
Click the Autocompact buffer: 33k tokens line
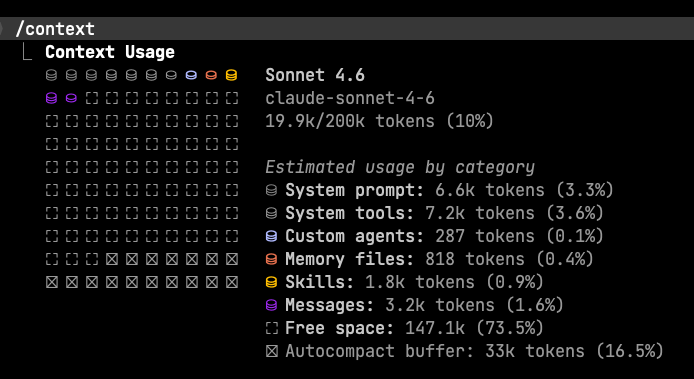coord(474,352)
